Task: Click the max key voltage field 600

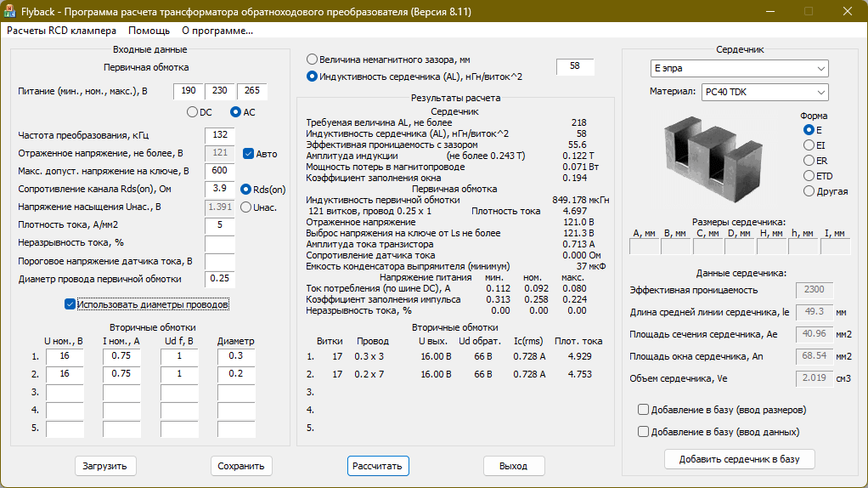Action: click(x=220, y=171)
